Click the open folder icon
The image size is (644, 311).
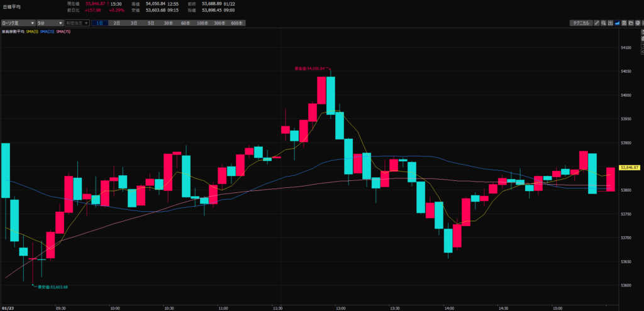pos(631,23)
